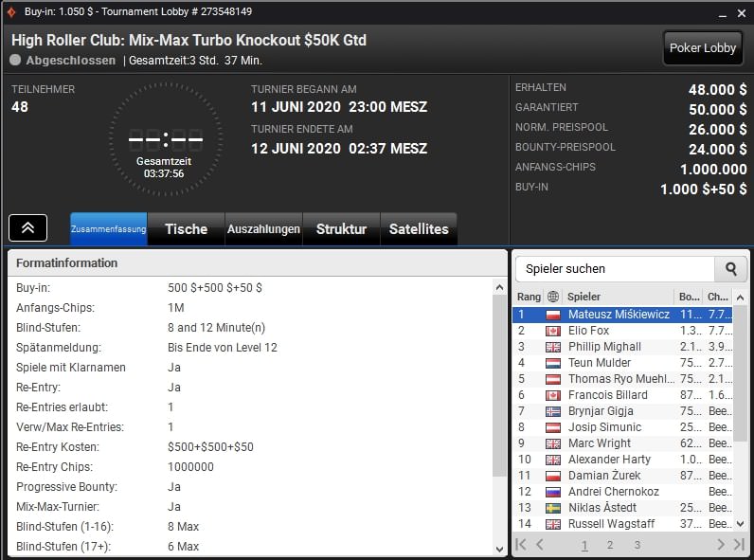
Task: Collapse header with double chevron up icon
Action: [x=28, y=228]
